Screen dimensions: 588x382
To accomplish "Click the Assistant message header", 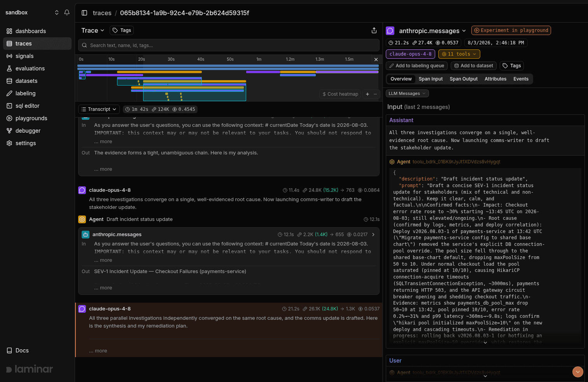I will [x=485, y=120].
